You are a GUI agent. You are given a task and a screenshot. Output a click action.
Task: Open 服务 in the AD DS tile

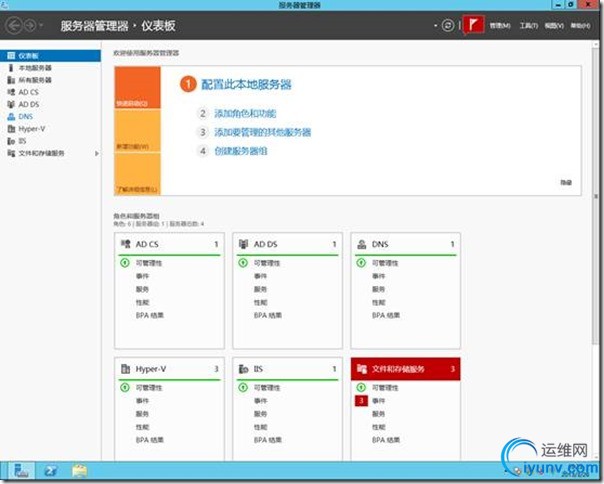[260, 289]
